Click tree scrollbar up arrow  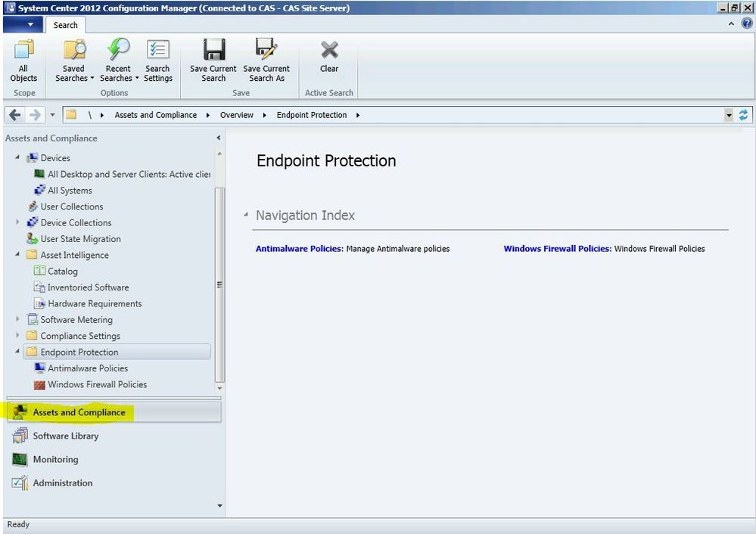(219, 154)
